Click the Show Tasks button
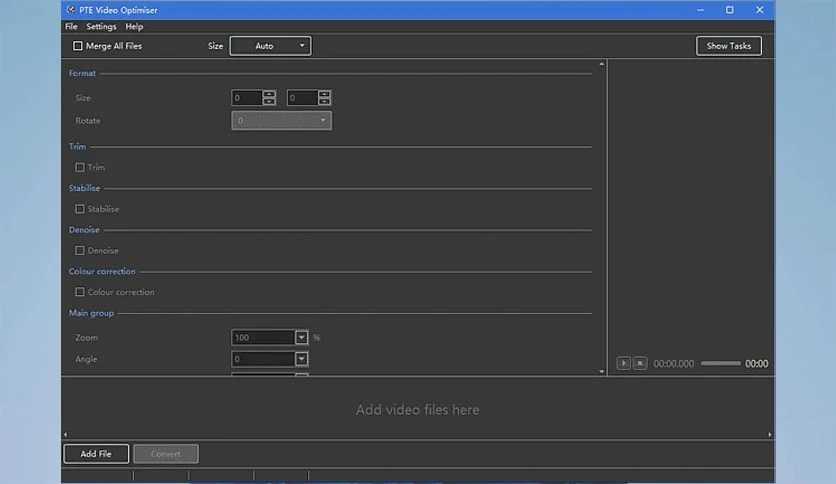Screen dimensions: 836x484 click(x=729, y=46)
